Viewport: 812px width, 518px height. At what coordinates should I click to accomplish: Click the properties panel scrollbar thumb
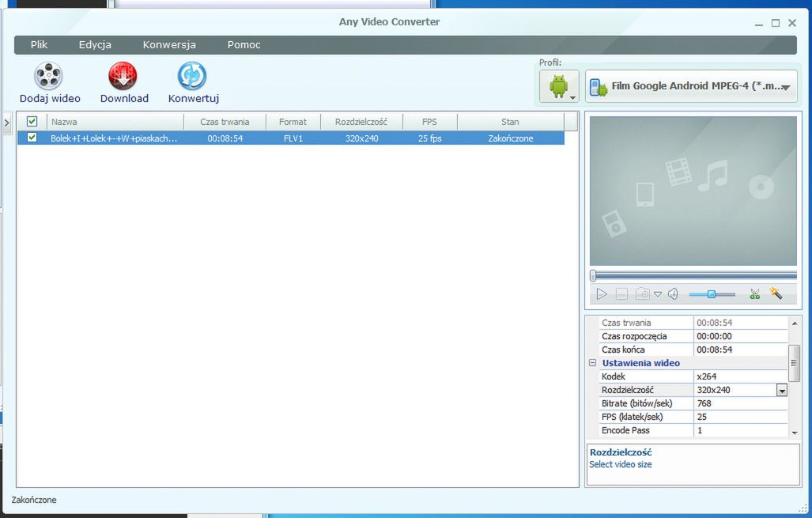click(794, 363)
